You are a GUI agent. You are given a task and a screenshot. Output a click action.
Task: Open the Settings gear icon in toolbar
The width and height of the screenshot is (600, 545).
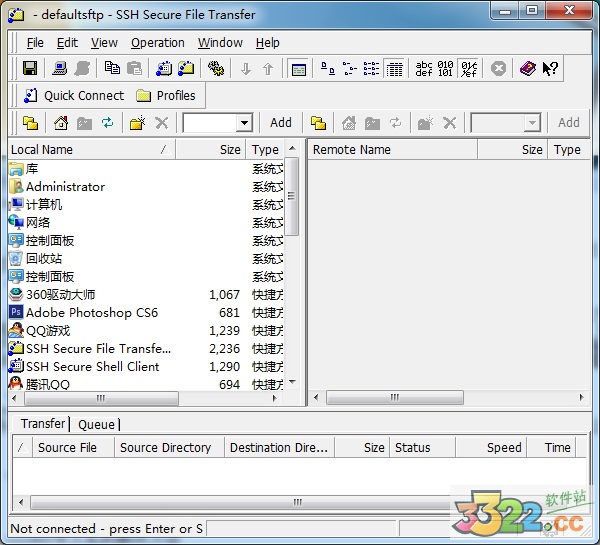coord(216,69)
